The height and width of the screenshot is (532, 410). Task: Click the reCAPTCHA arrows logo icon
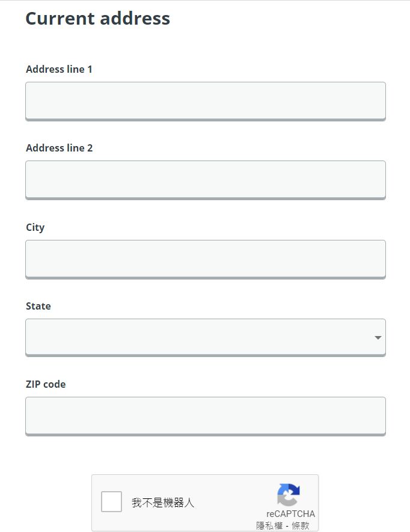point(288,495)
